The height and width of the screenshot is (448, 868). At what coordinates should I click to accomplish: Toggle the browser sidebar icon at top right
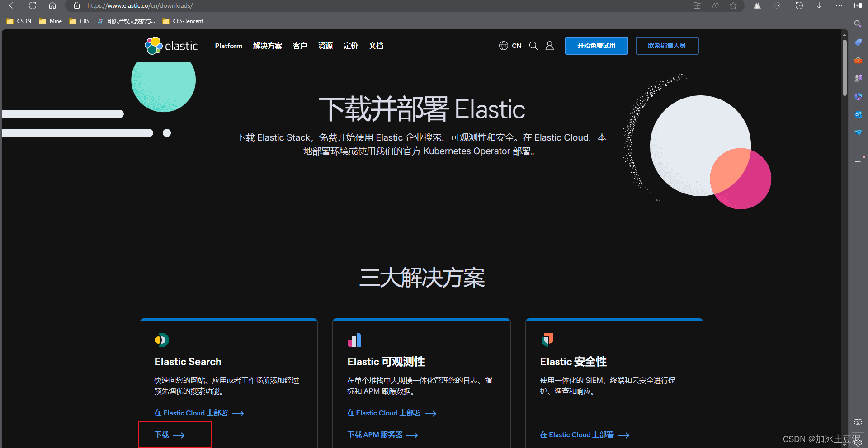(x=858, y=5)
